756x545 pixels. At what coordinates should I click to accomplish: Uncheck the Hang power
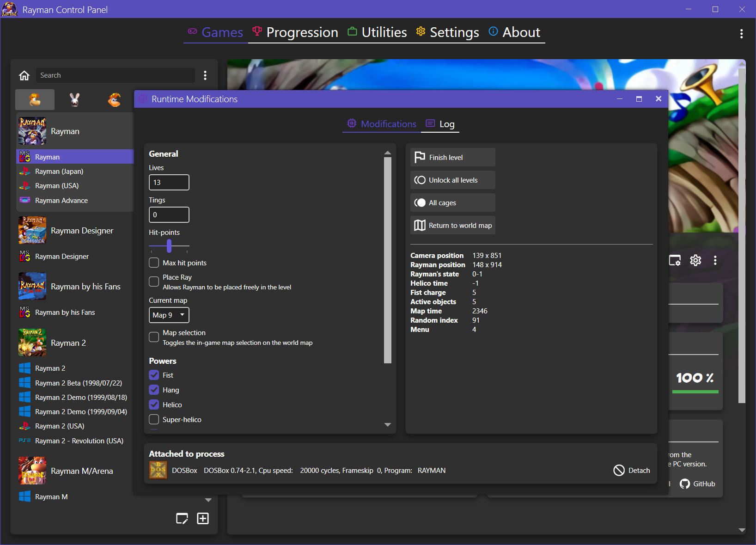coord(154,390)
